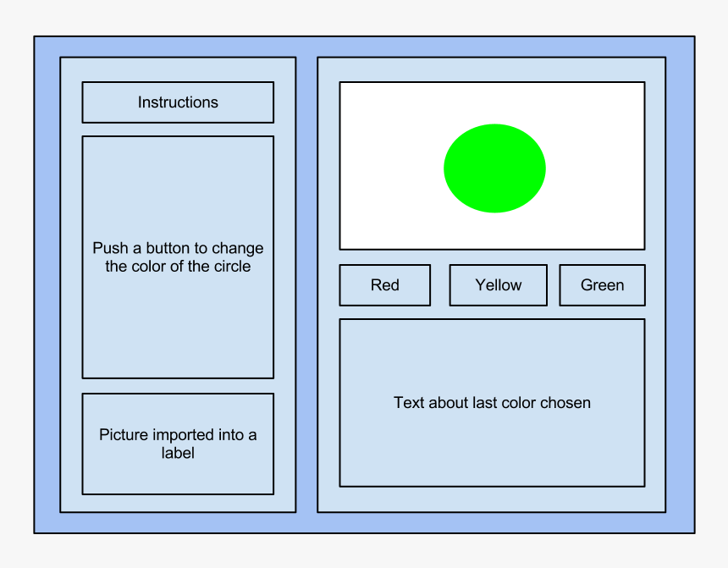Click the gap between Red and Yellow buttons
This screenshot has height=568, width=728.
coord(440,285)
